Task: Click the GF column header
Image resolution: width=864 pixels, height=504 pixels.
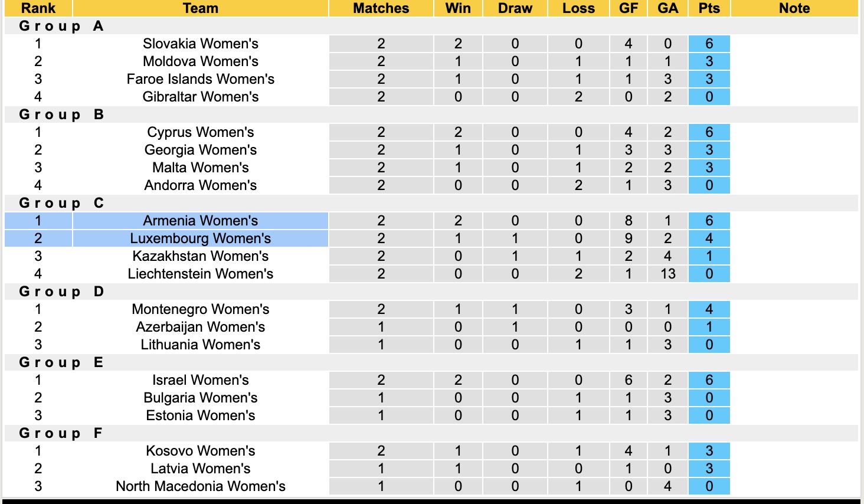Action: 628,8
